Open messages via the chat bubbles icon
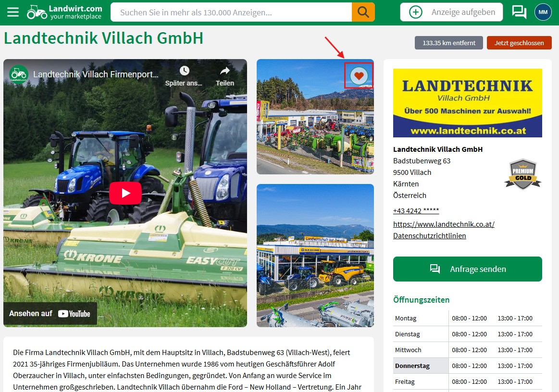This screenshot has width=559, height=392. pos(519,12)
